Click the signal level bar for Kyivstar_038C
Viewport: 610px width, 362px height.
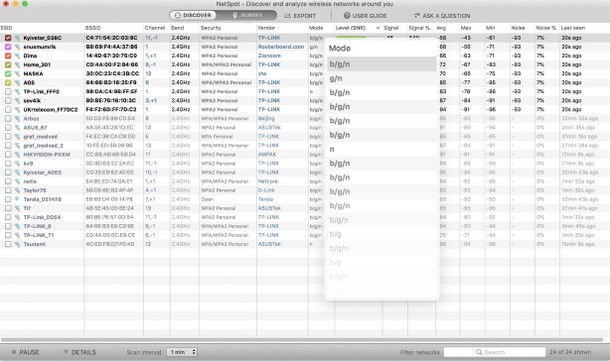pos(351,37)
